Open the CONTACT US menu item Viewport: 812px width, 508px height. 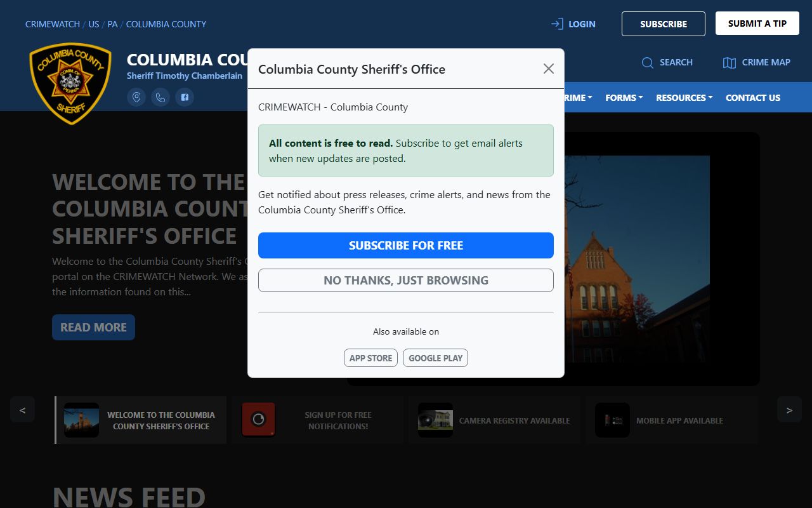753,98
